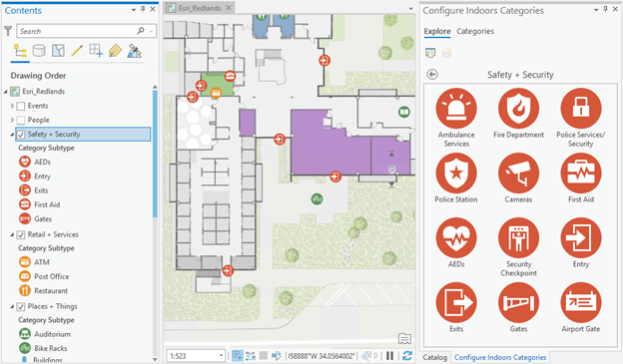Click the Contents pane vertical scrollbar
Image resolution: width=623 pixels, height=364 pixels.
[x=155, y=154]
